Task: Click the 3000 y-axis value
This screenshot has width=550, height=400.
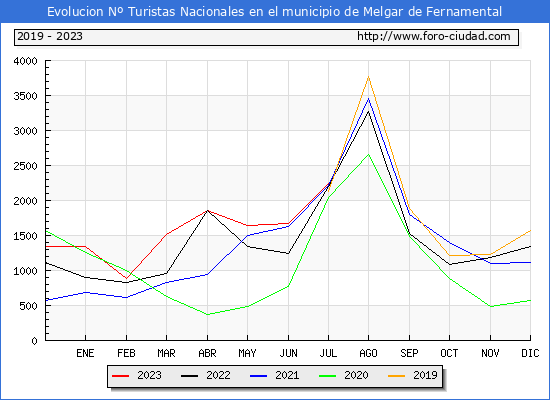Action: (x=25, y=131)
